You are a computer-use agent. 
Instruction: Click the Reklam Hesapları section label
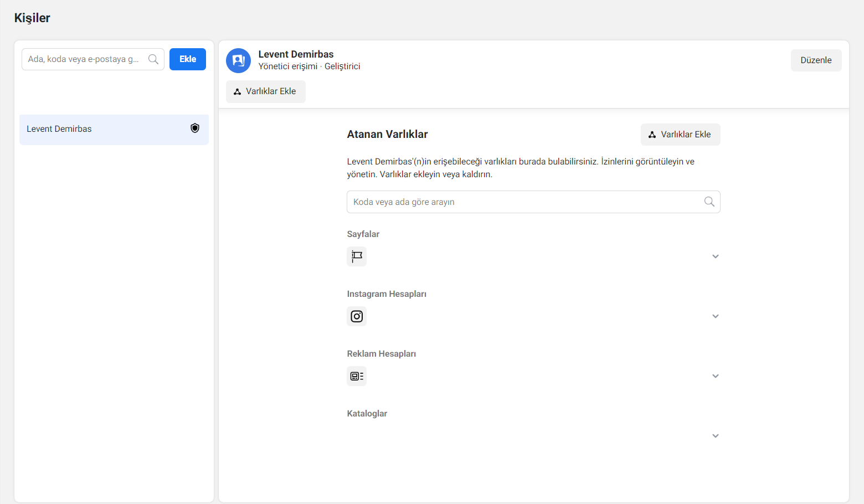pyautogui.click(x=381, y=354)
